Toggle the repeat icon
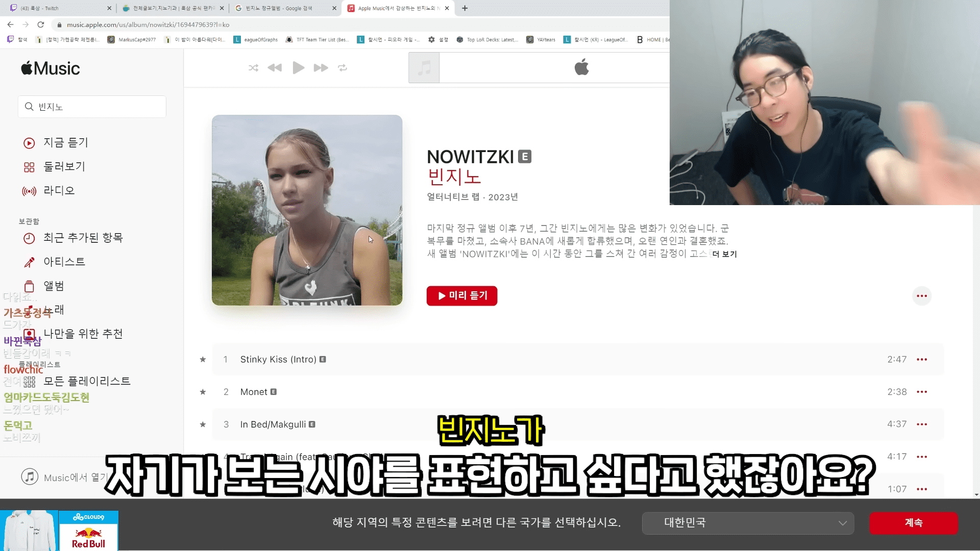Screen dimensions: 980x551 [x=342, y=68]
